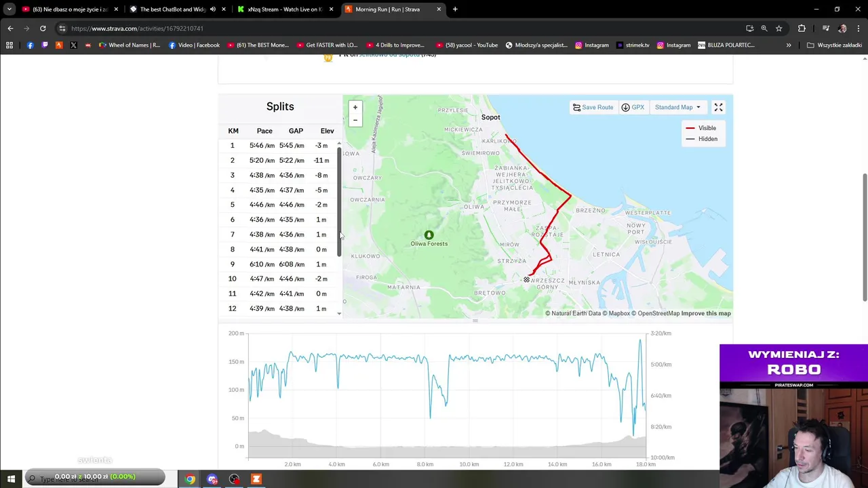Click the checkered finish flag marker
868x488 pixels.
tap(526, 279)
